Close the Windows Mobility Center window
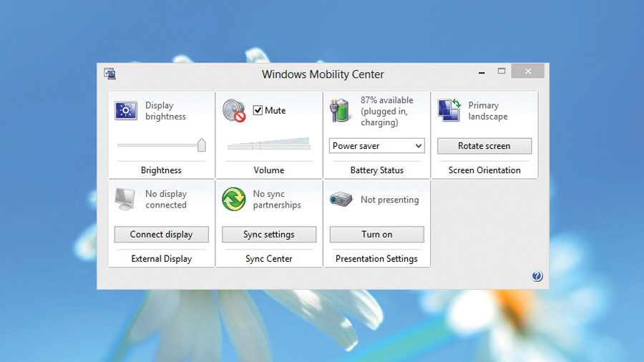The height and width of the screenshot is (362, 644). [x=528, y=71]
